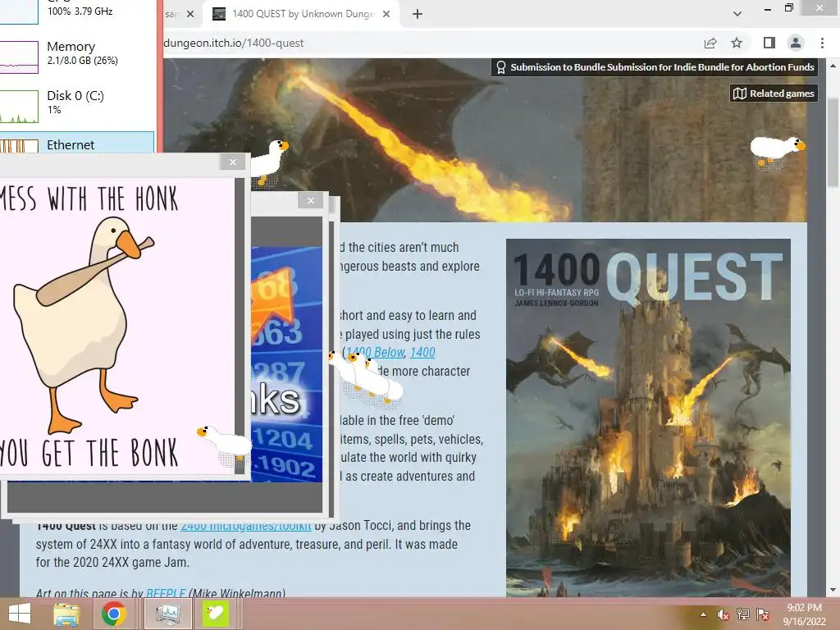Click the scrollbar down arrow

833,591
